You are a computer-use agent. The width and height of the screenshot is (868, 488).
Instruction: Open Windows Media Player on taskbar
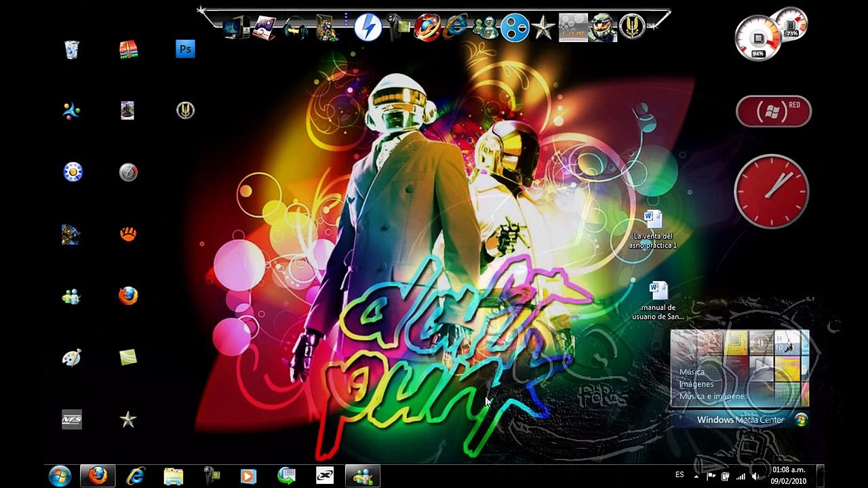(x=248, y=476)
